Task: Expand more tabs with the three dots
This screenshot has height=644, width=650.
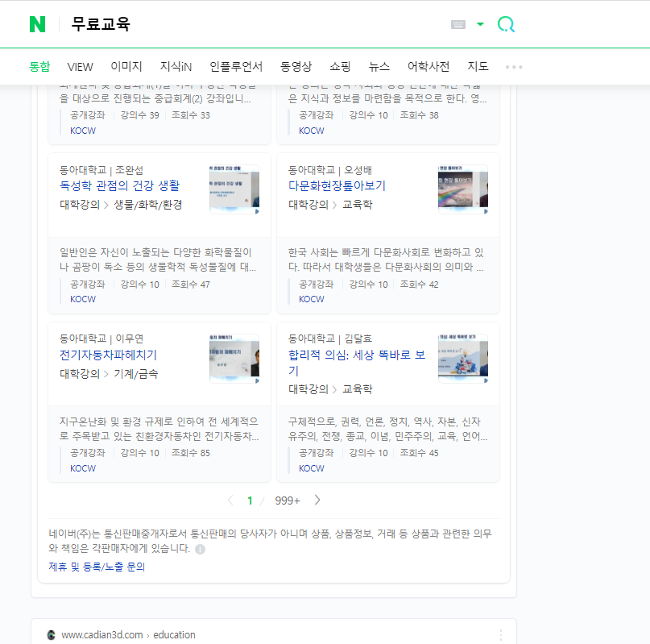Action: [514, 67]
